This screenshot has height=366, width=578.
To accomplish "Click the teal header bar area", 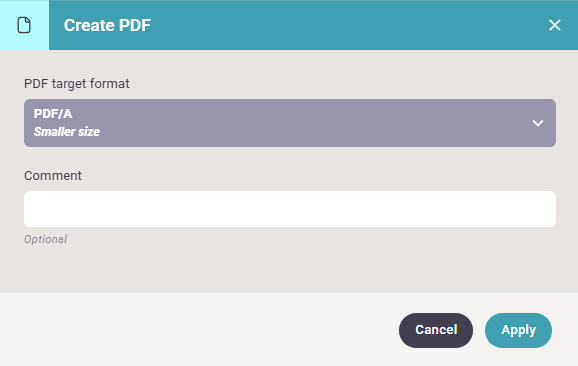I will pos(313,25).
